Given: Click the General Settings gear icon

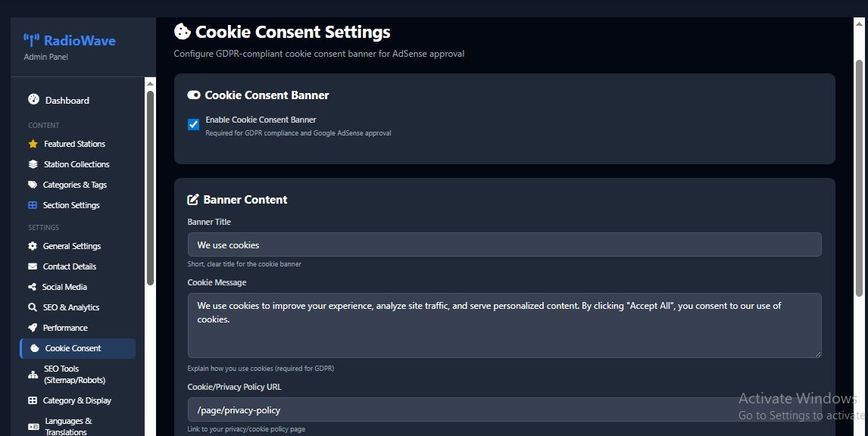Looking at the screenshot, I should coord(33,246).
